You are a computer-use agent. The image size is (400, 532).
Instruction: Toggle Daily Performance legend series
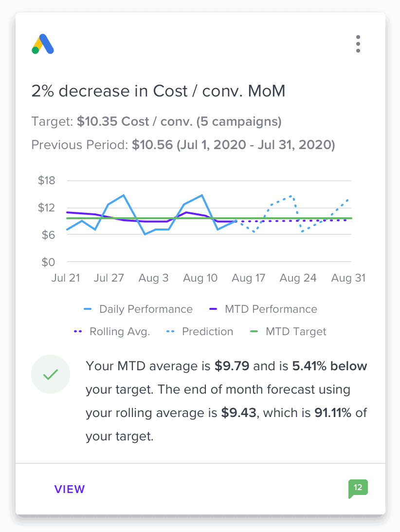pos(138,309)
